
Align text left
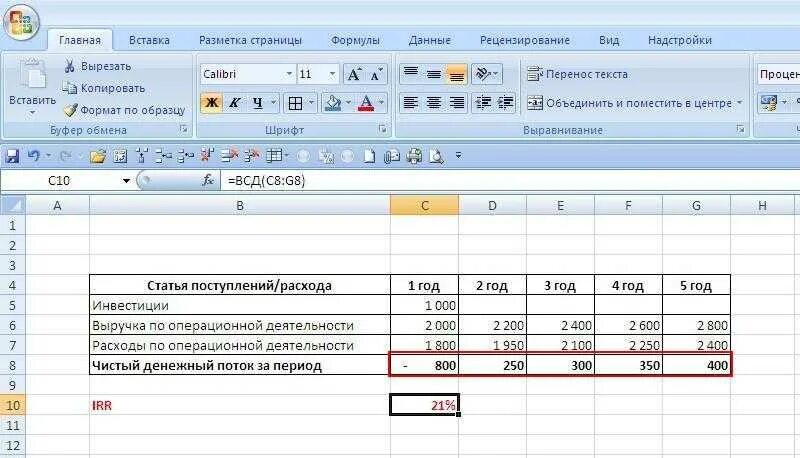pyautogui.click(x=411, y=103)
